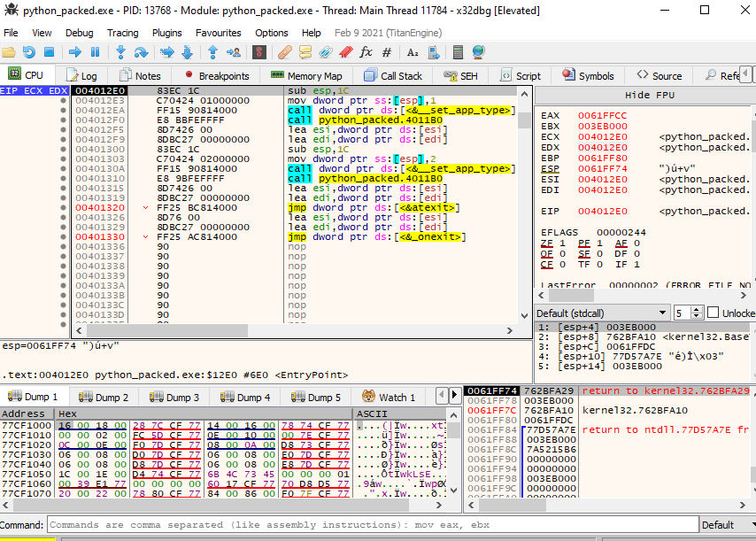This screenshot has width=756, height=541.
Task: Click the Hide FPU button
Action: point(649,95)
